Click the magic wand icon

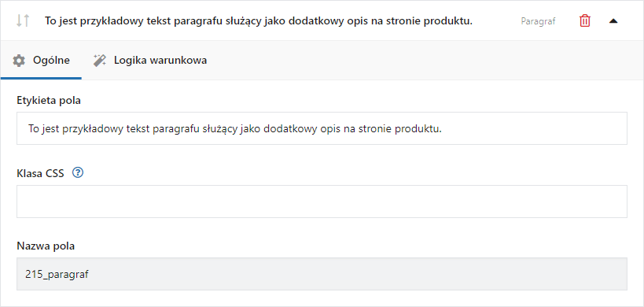99,61
